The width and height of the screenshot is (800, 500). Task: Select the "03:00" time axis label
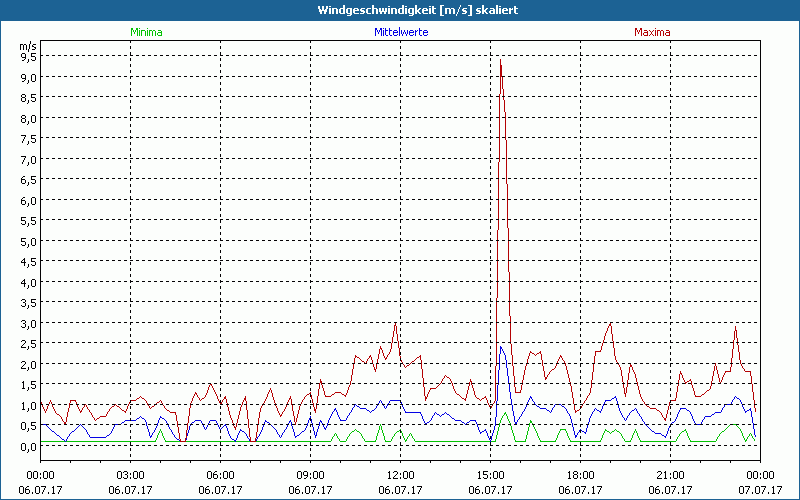[131, 475]
